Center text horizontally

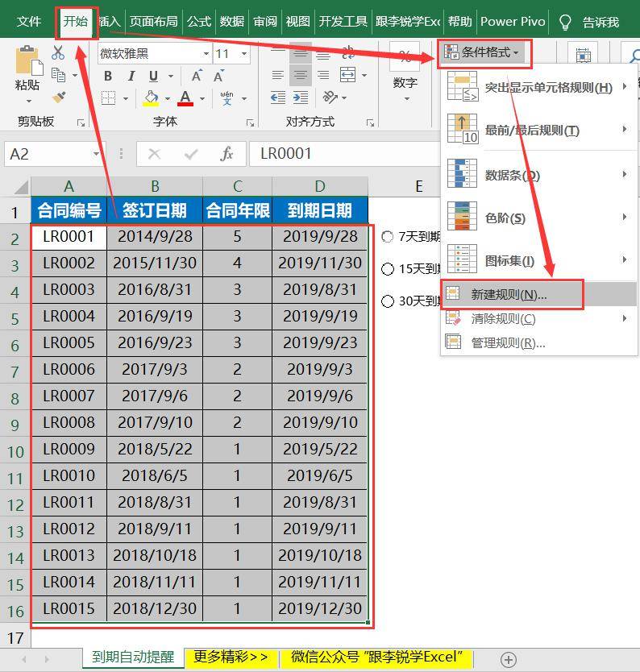coord(301,75)
